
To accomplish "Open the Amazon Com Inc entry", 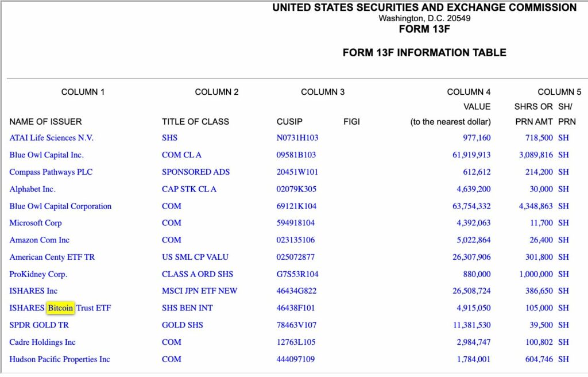I will 40,240.
